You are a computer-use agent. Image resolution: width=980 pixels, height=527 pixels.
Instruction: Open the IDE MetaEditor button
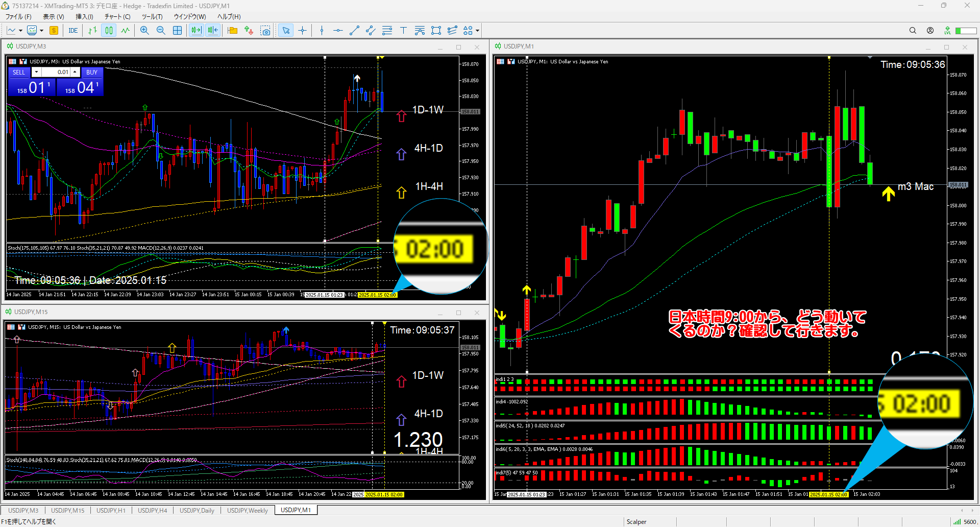tap(73, 31)
